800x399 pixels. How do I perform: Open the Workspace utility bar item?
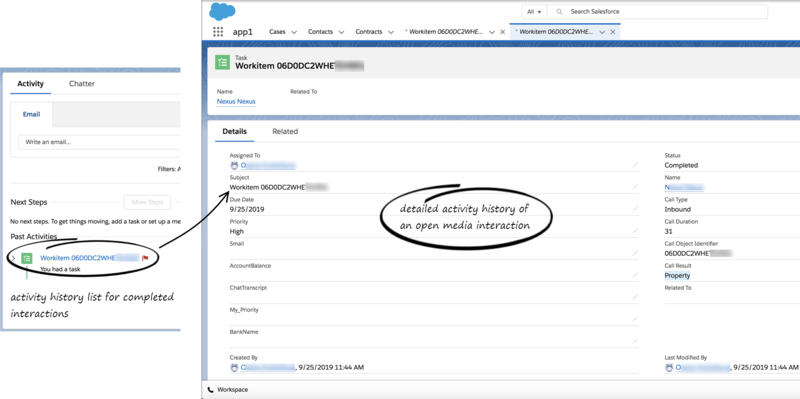point(228,390)
